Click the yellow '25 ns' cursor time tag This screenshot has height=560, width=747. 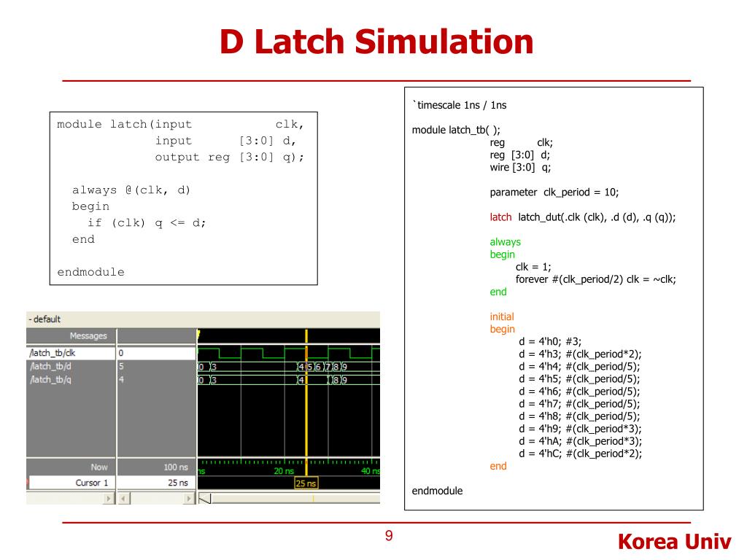(306, 483)
